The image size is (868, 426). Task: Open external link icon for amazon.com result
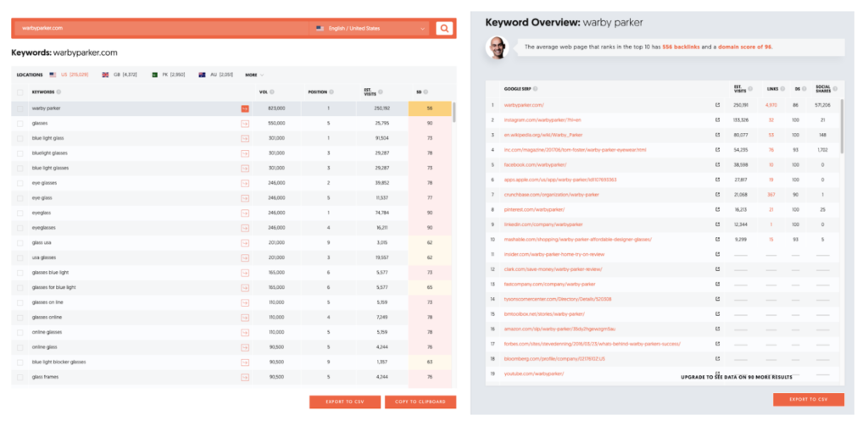point(717,329)
